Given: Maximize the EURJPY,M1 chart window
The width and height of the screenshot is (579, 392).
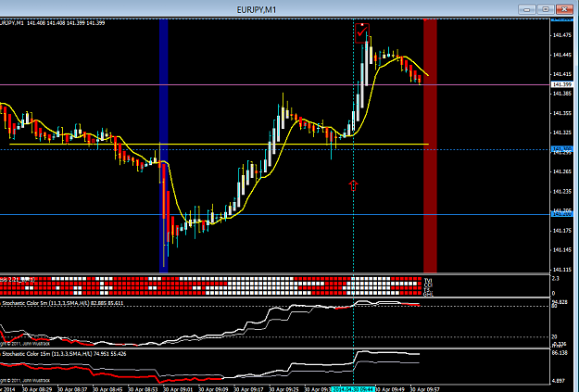Looking at the screenshot, I should [546, 9].
